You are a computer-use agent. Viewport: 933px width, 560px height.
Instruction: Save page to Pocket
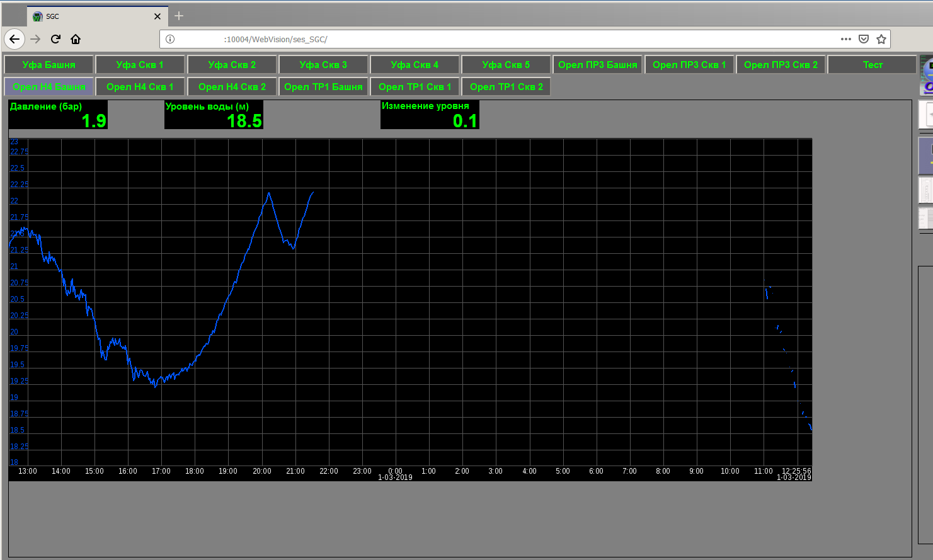(x=864, y=39)
